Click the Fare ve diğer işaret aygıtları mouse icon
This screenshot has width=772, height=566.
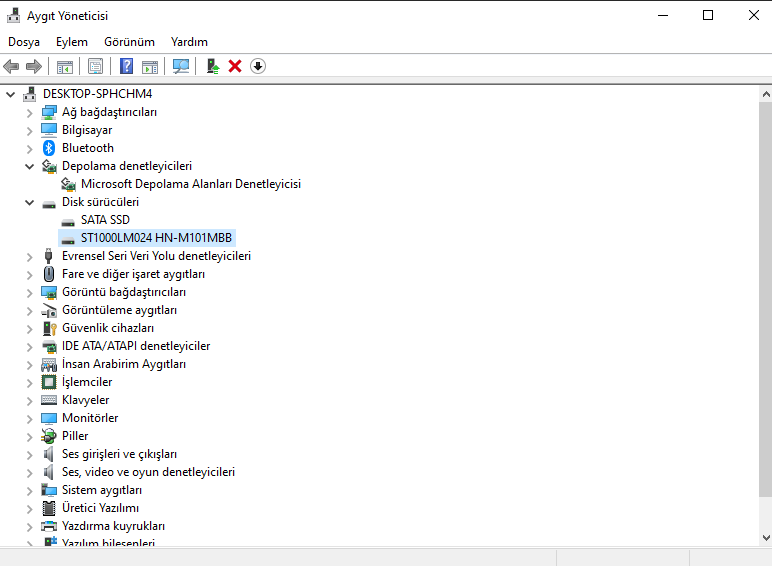click(49, 274)
